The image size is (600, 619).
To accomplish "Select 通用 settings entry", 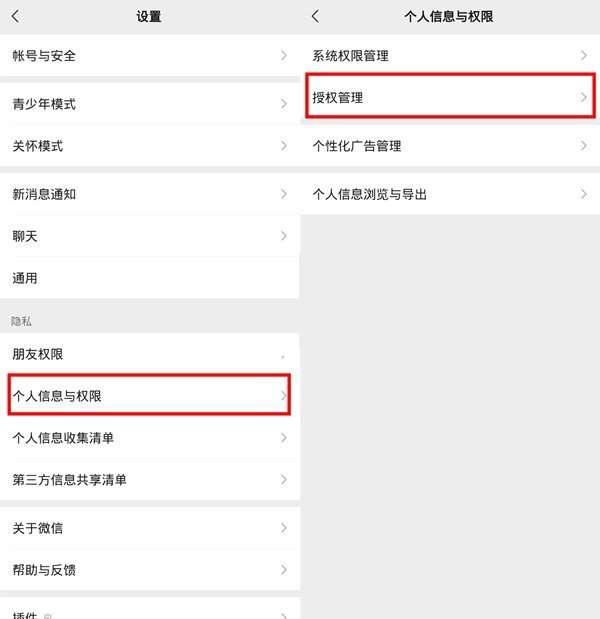I will point(150,278).
